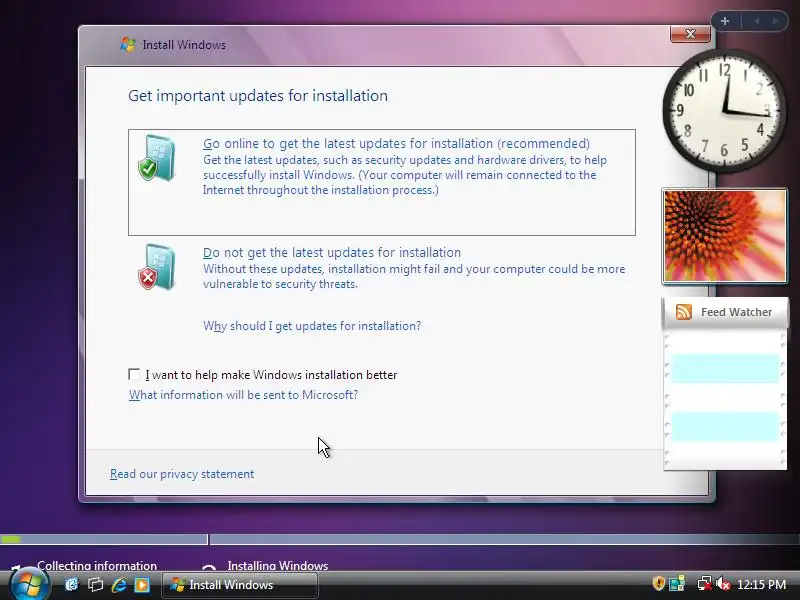Click the Install Windows taskbar button
The image size is (800, 600).
240,585
